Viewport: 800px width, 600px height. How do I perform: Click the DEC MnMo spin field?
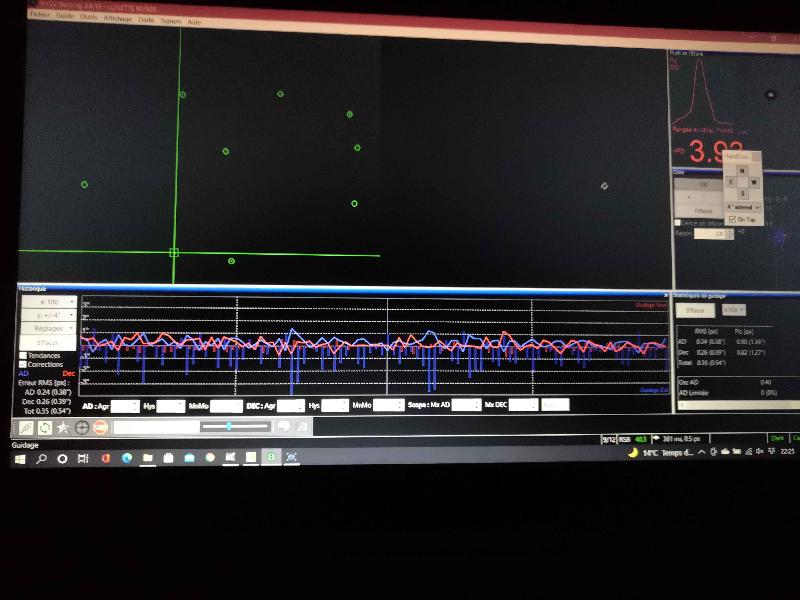389,406
